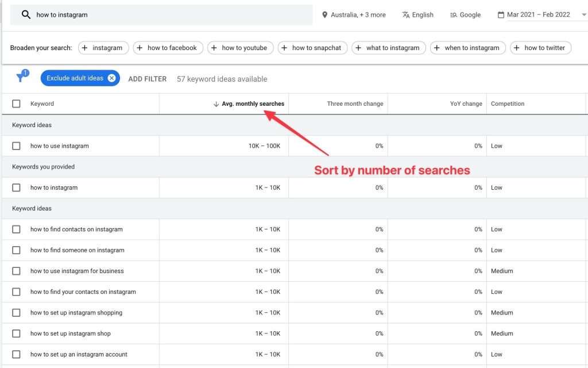Click the location pin icon near Australia
Viewport: 588px width, 368px height.
(324, 14)
